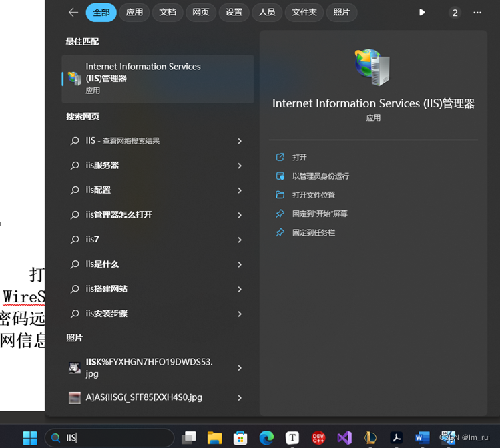Screen dimensions: 500x448
Task: Open the Windows Start button
Action: (30, 438)
